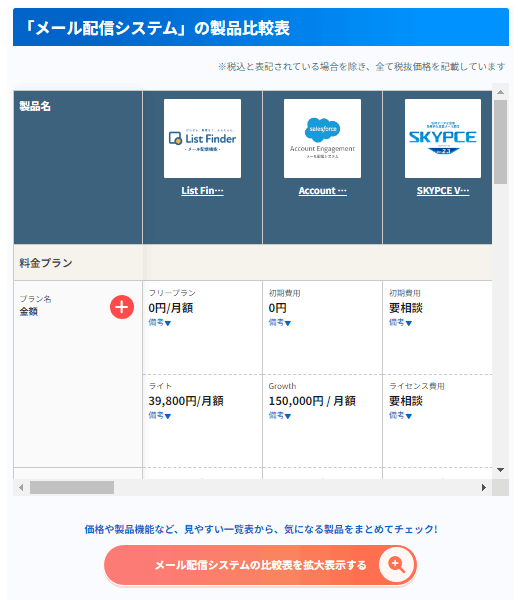Select the 39,800円/月額 price text
This screenshot has height=600, width=520.
[186, 401]
